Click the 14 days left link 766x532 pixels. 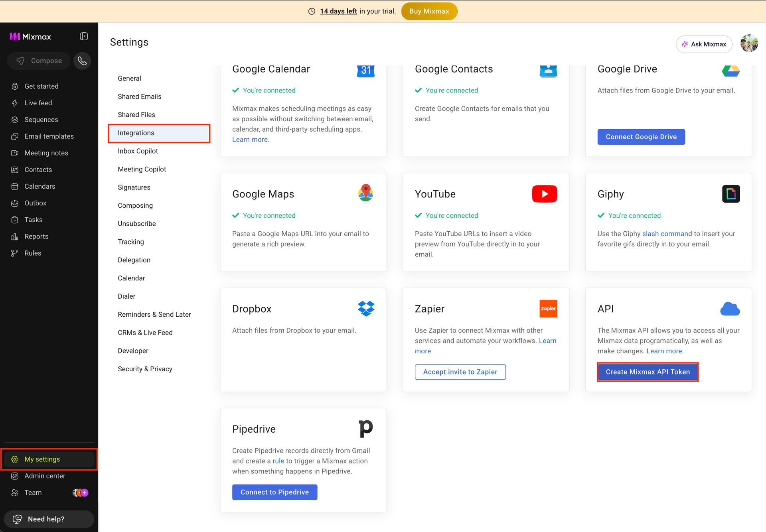338,11
